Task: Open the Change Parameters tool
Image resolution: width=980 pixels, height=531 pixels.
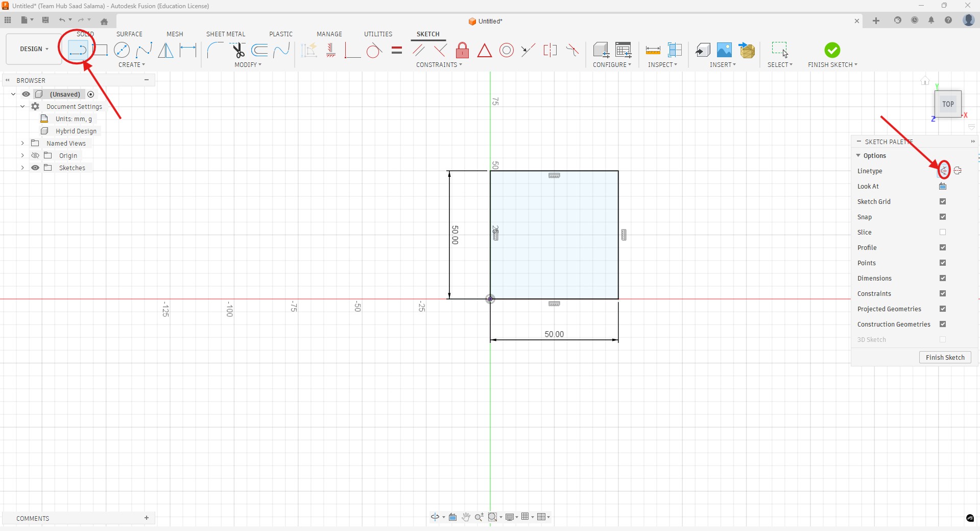Action: tap(624, 50)
